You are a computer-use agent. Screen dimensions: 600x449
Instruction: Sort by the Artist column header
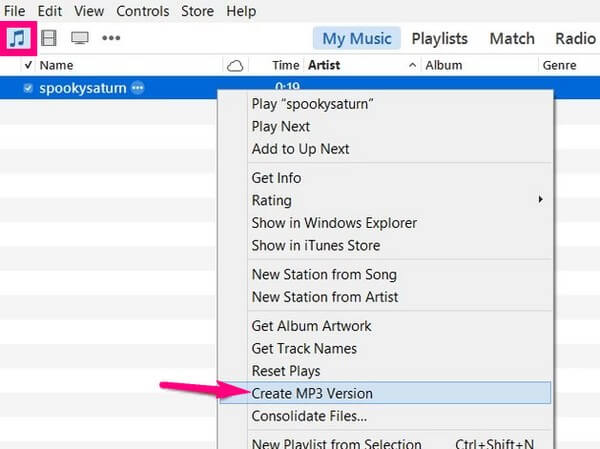[324, 65]
